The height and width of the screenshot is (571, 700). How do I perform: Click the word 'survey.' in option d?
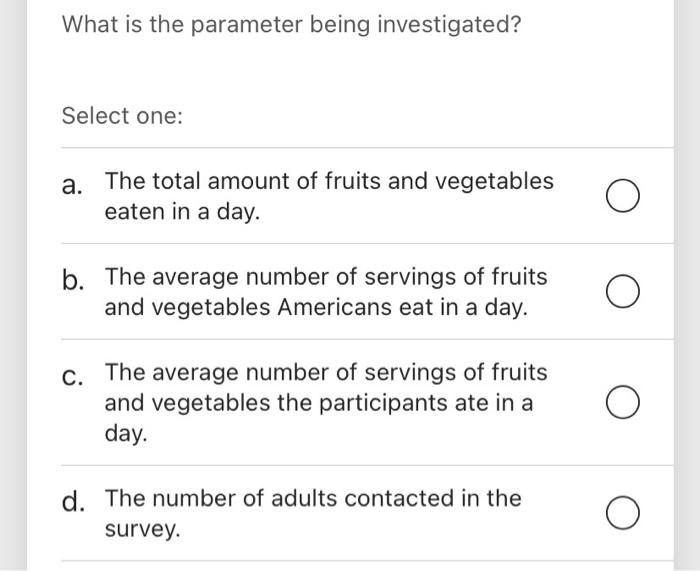tap(142, 529)
